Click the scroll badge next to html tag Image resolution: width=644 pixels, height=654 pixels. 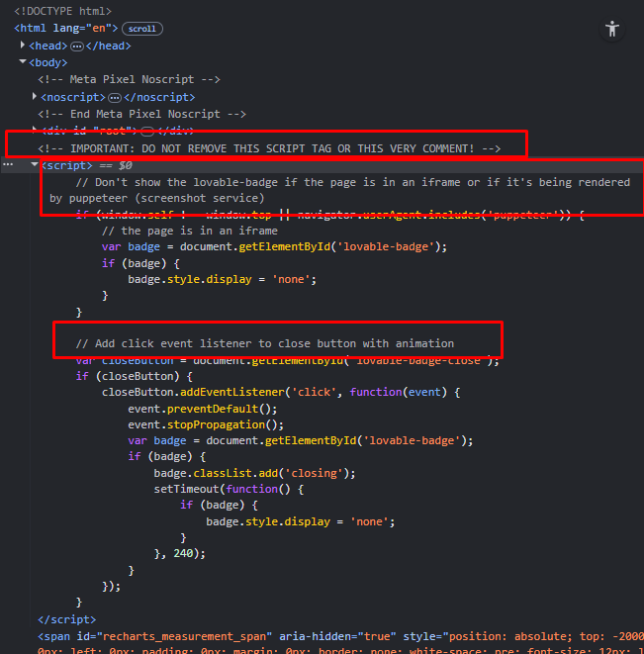[142, 29]
